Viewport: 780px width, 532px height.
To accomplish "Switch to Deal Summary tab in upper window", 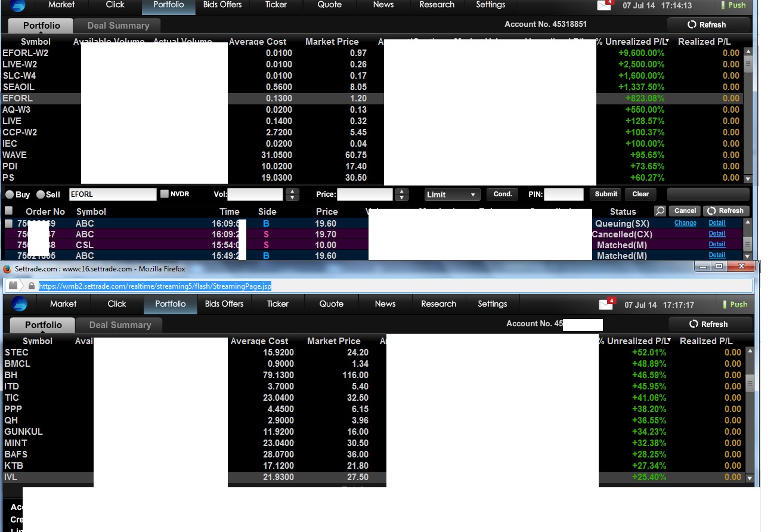I will (118, 26).
